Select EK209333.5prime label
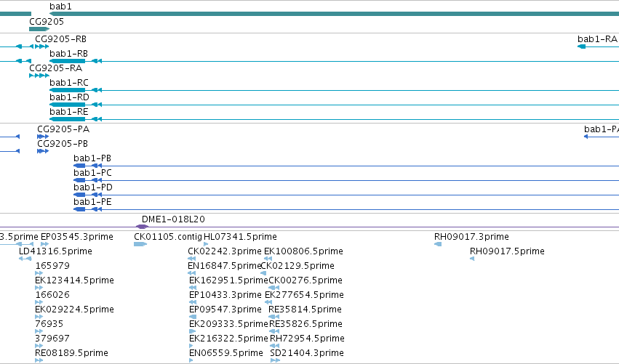 click(x=228, y=324)
